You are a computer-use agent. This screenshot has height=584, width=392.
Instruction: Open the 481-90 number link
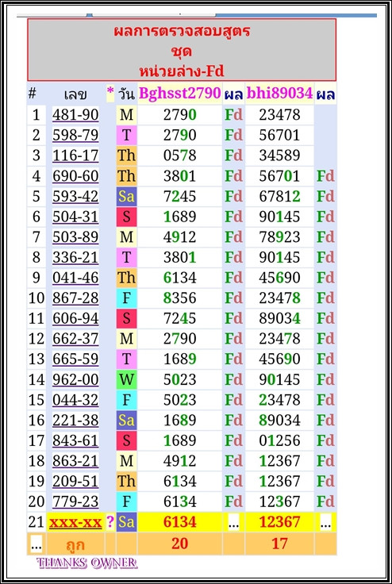click(75, 115)
